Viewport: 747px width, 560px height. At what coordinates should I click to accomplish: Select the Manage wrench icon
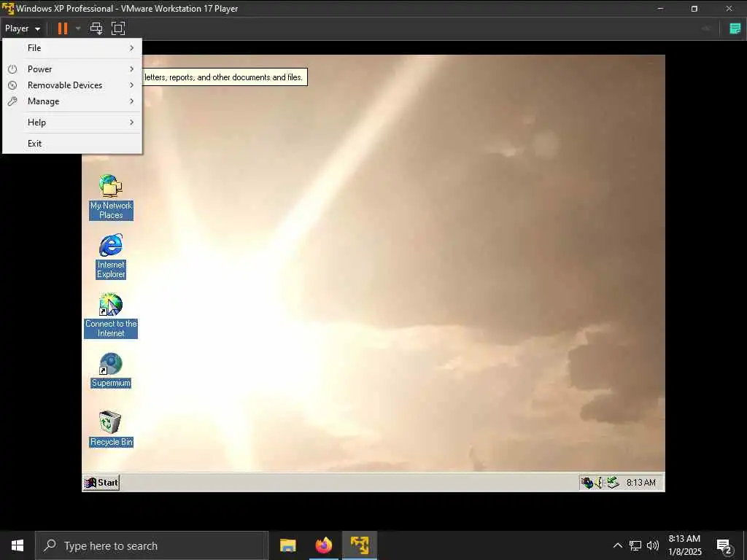tap(12, 101)
